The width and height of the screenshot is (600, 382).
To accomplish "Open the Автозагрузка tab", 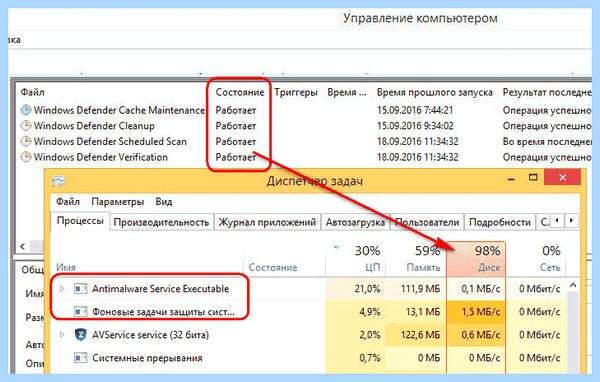I will [x=355, y=222].
